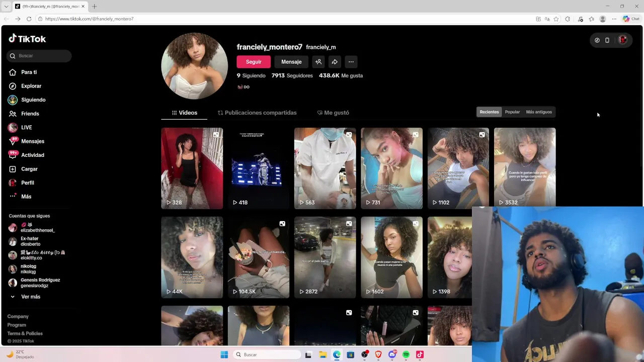
Task: Open the video with 2872 views
Action: [x=325, y=257]
